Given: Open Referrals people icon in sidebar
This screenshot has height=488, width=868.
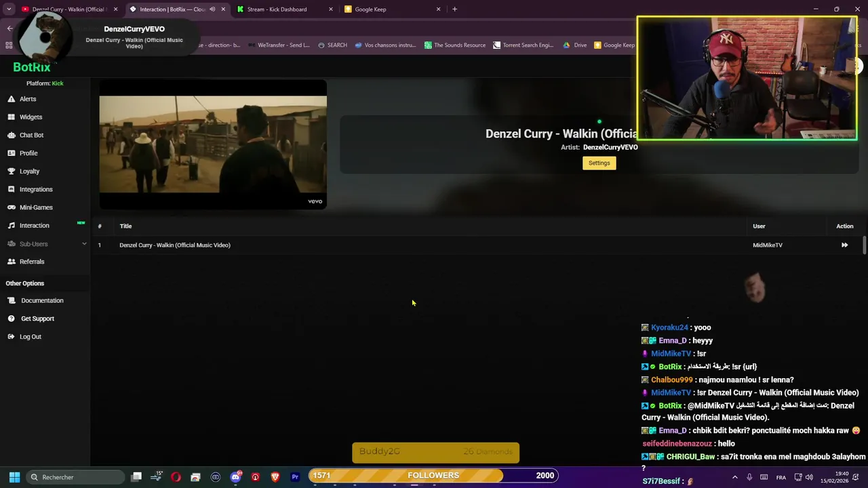Looking at the screenshot, I should [12, 262].
